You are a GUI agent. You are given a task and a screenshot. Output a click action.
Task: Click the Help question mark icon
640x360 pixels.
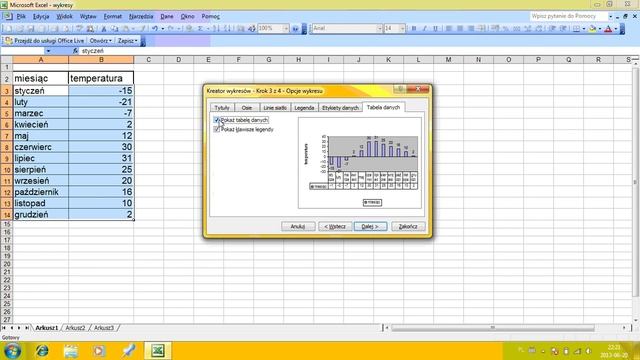(295, 29)
